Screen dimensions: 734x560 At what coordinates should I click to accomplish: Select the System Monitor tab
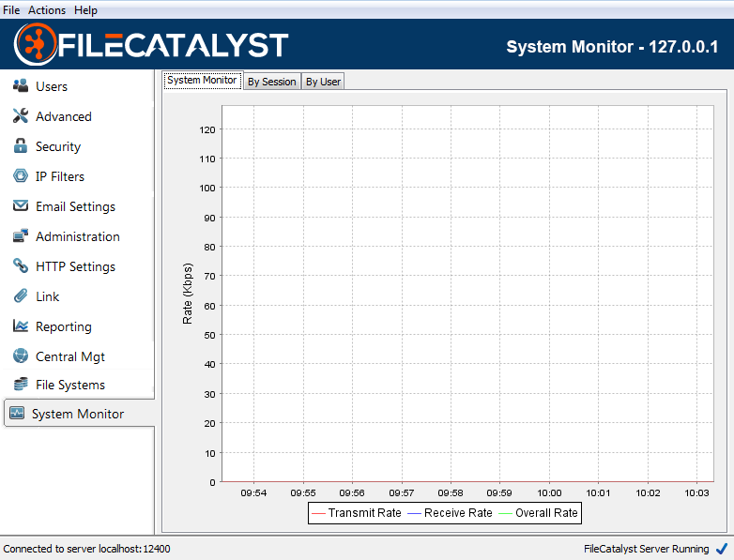point(202,81)
